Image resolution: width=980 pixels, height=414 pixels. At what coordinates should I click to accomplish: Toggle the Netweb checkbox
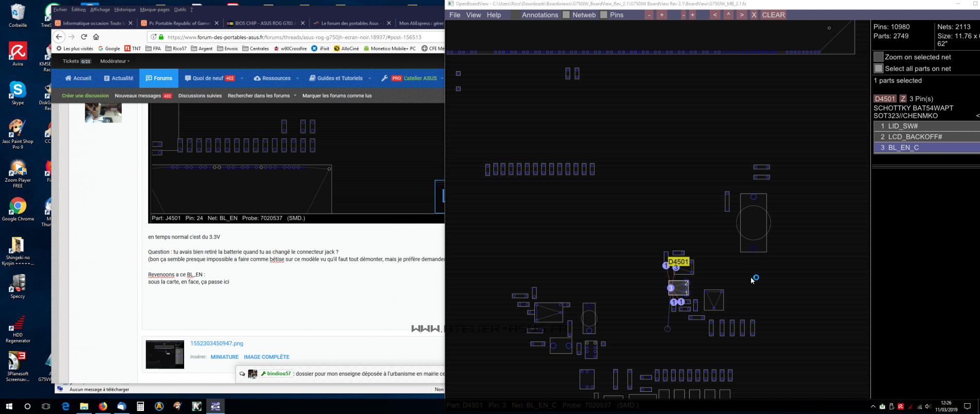[566, 15]
